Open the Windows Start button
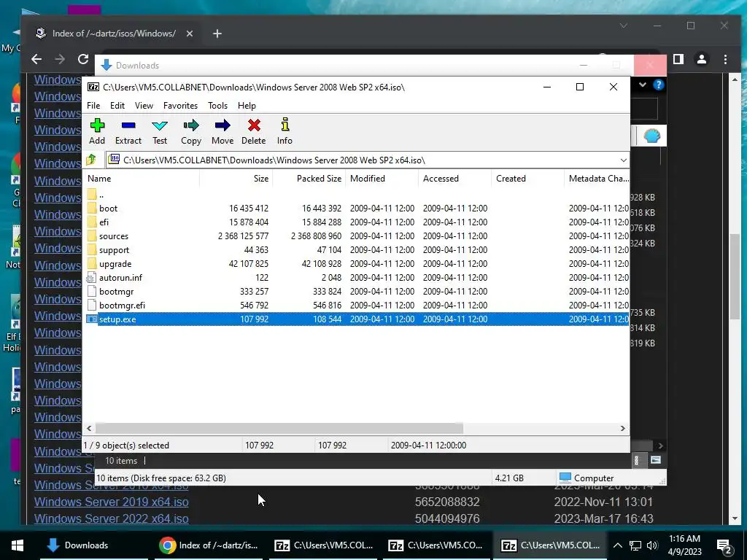 pyautogui.click(x=18, y=545)
